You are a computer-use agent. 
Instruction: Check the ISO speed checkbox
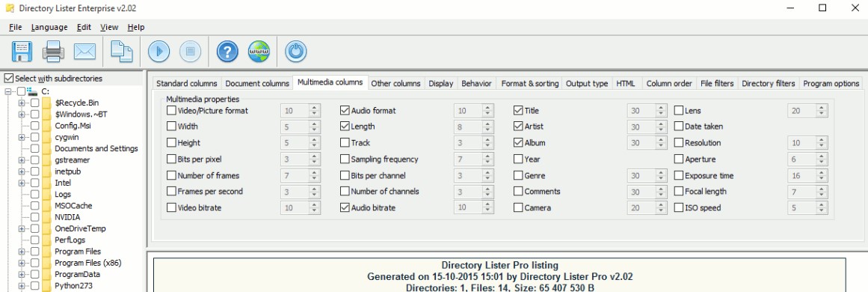pos(679,208)
